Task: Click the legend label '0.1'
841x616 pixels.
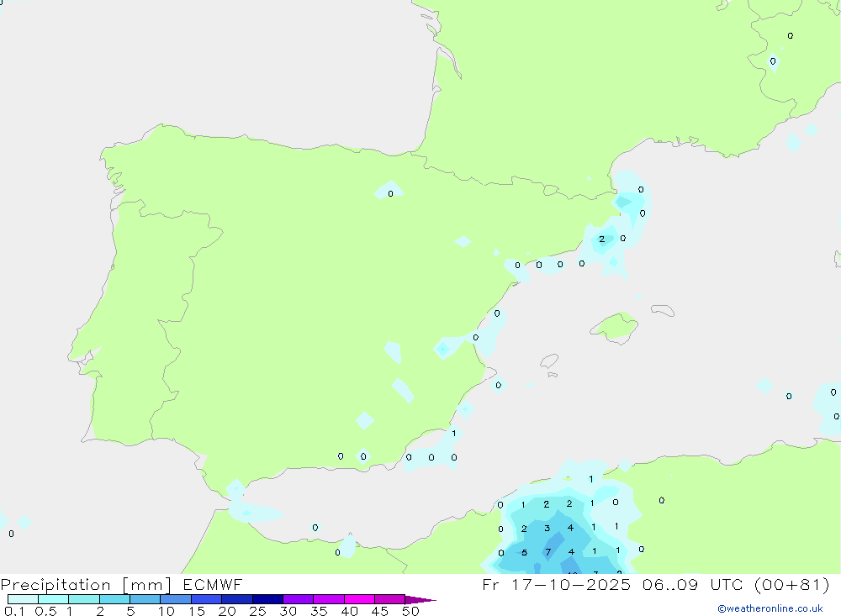Action: click(x=14, y=611)
